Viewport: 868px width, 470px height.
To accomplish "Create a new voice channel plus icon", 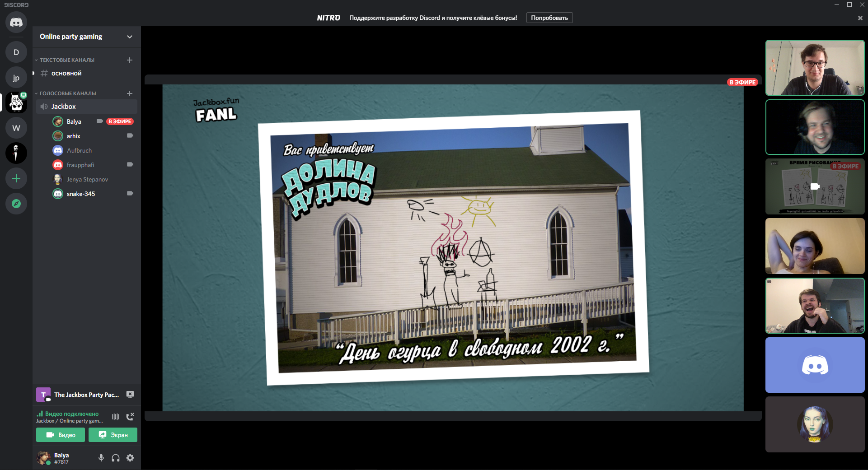I will point(130,93).
